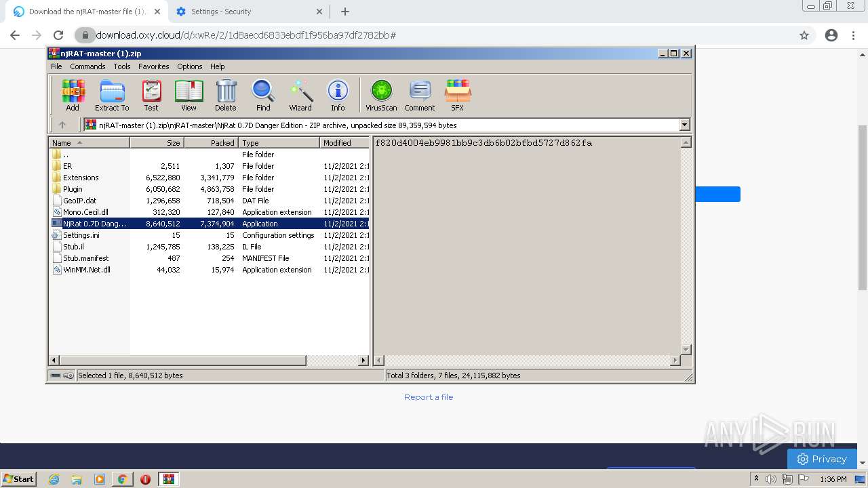Open Opera from the taskbar

pyautogui.click(x=145, y=479)
